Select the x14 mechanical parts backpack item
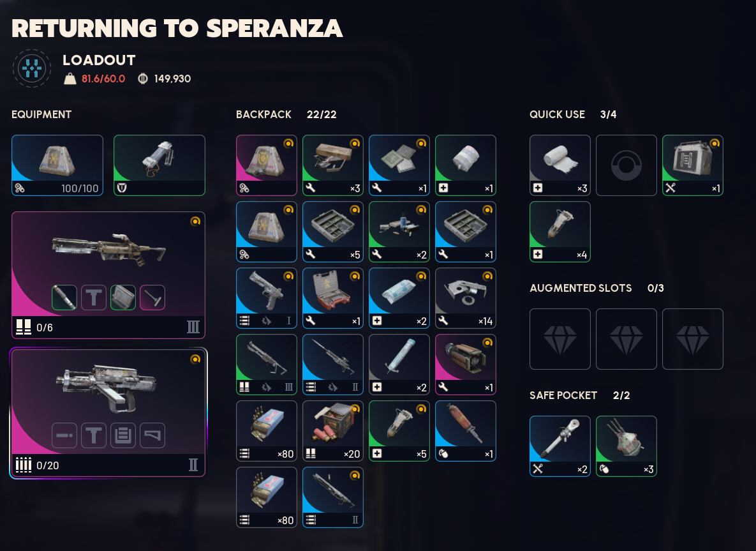Viewport: 756px width, 551px height. pos(466,298)
